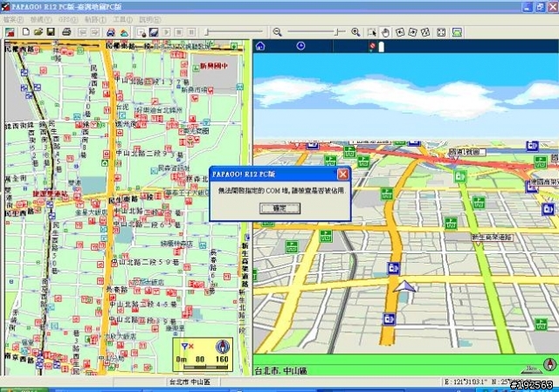The height and width of the screenshot is (392, 559).
Task: Click the 南京西路 label on 2D map
Action: pos(19,357)
